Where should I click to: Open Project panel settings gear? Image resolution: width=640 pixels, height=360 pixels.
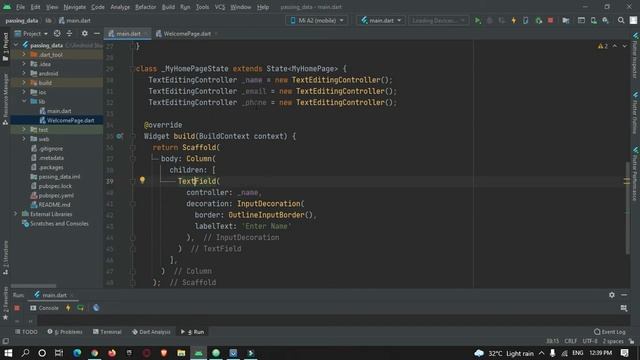coord(84,33)
